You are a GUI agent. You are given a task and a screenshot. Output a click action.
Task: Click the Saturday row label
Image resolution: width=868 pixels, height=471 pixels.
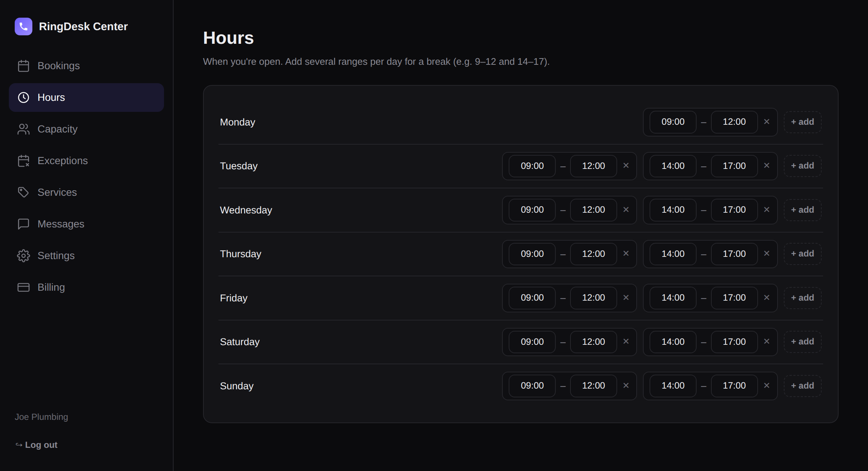240,342
